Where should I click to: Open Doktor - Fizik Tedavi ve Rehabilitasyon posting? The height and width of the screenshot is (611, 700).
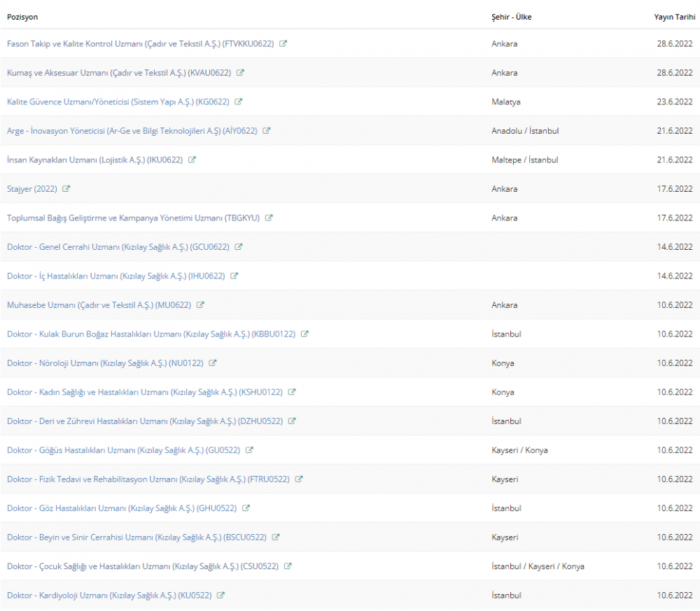(148, 479)
